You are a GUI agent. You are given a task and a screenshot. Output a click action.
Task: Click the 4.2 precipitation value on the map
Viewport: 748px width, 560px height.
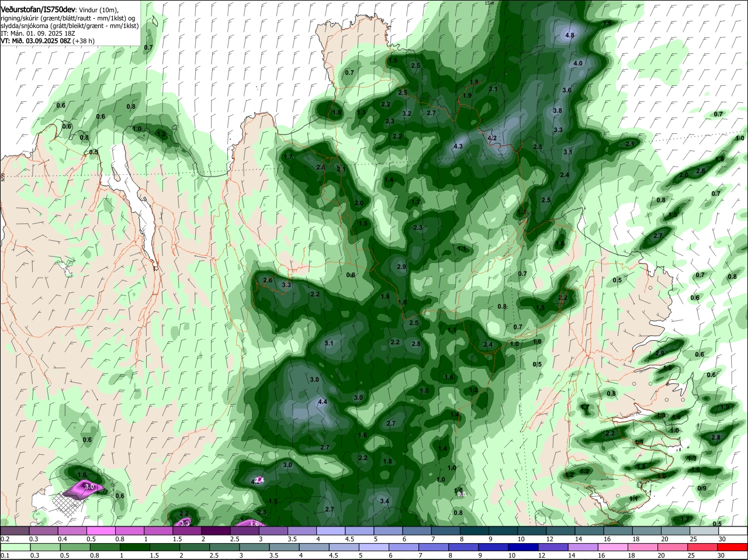[x=492, y=138]
